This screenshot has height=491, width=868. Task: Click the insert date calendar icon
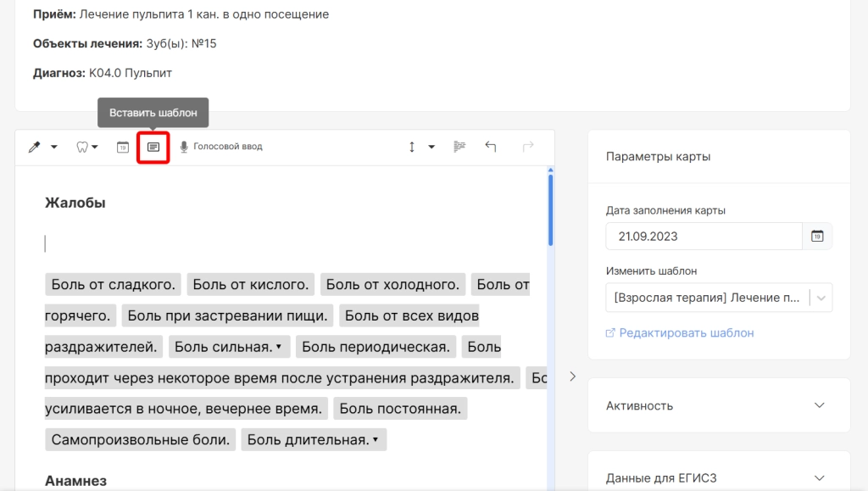click(123, 147)
